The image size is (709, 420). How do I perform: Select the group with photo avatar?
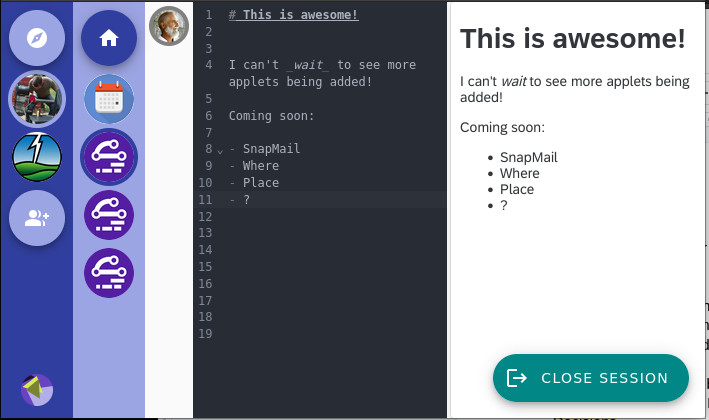(37, 98)
